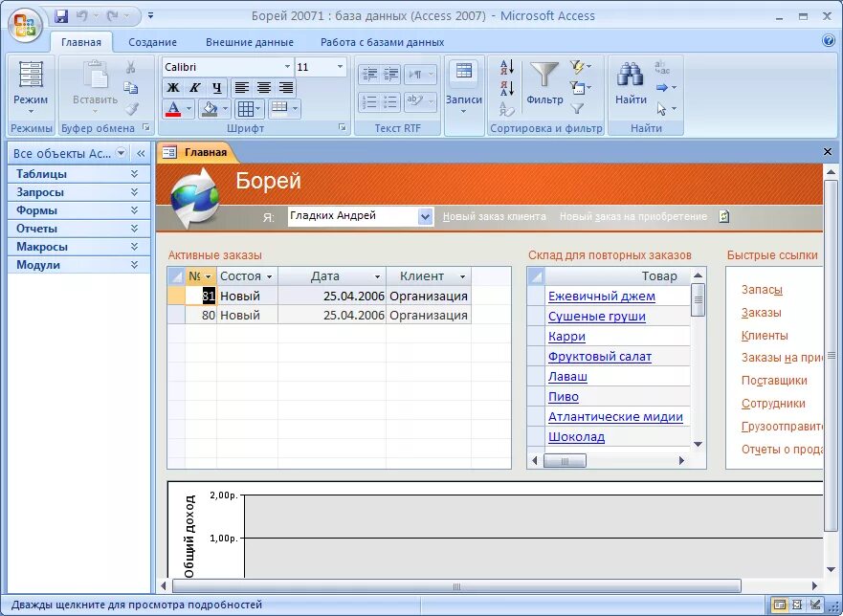
Task: Open the Сотрудники quick link
Action: point(773,404)
